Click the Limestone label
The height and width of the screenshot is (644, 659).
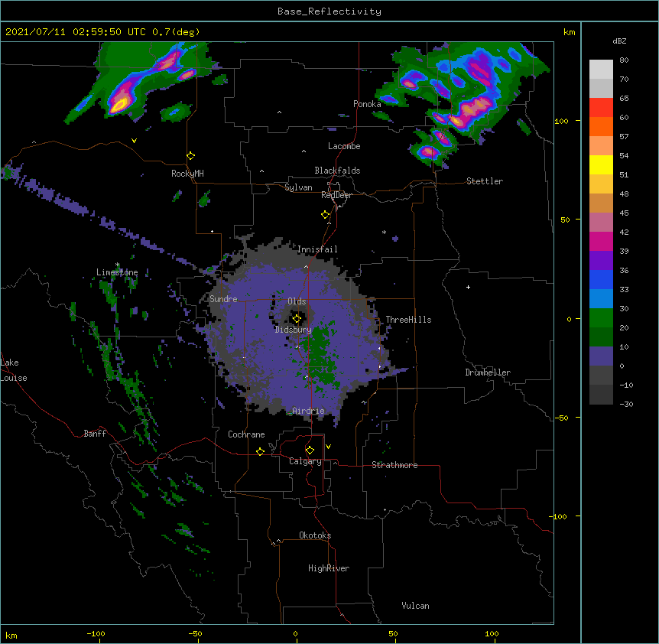(117, 272)
